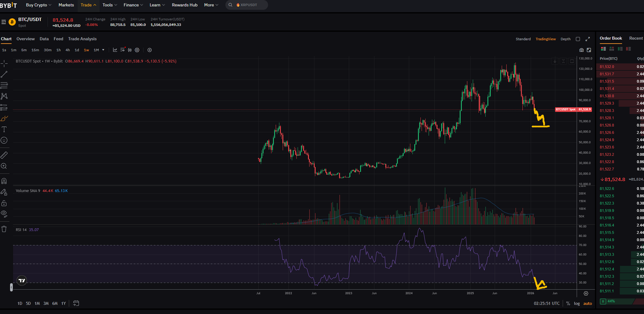
Task: Expand chart with diagonal arrows icon
Action: click(588, 39)
